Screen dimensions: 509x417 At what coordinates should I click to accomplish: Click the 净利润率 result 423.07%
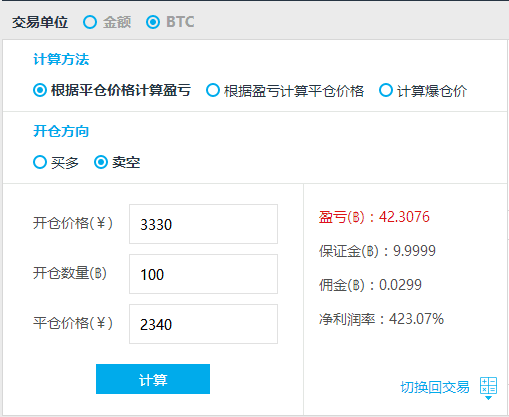click(416, 319)
